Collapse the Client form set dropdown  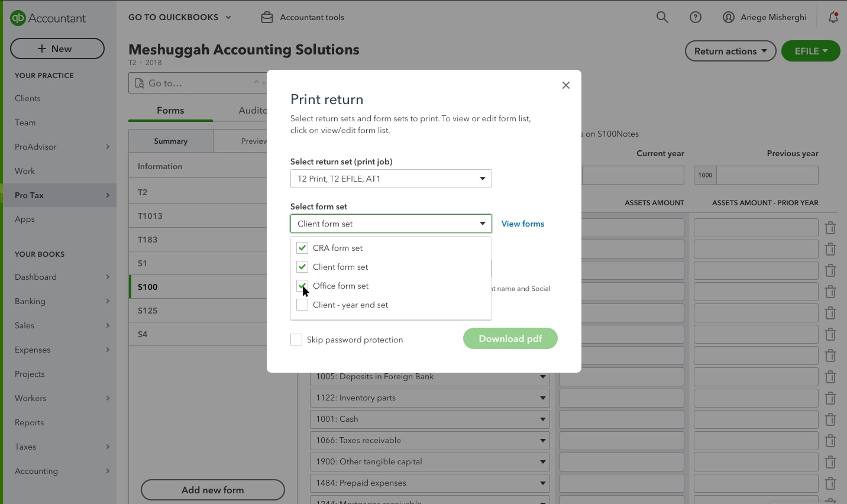pos(391,224)
